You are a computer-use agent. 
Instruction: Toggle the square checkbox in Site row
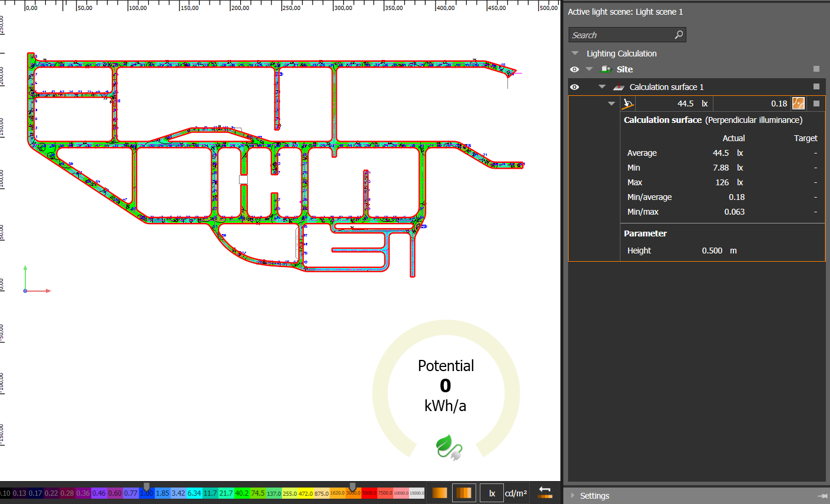click(x=816, y=69)
